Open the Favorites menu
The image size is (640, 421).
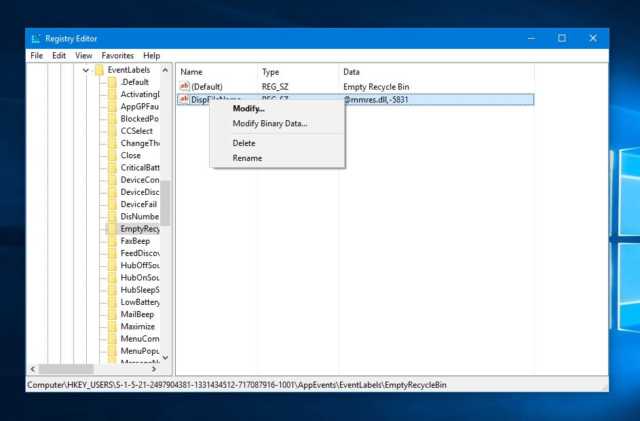118,56
